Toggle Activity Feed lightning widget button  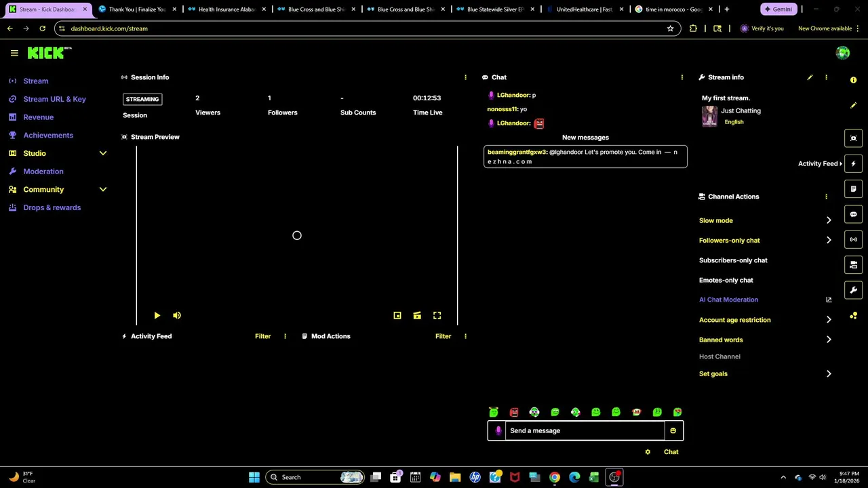(854, 163)
